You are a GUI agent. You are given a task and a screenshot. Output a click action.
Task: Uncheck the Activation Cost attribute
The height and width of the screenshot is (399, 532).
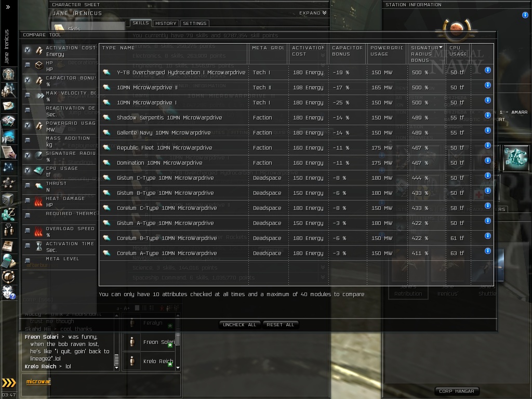coord(28,50)
